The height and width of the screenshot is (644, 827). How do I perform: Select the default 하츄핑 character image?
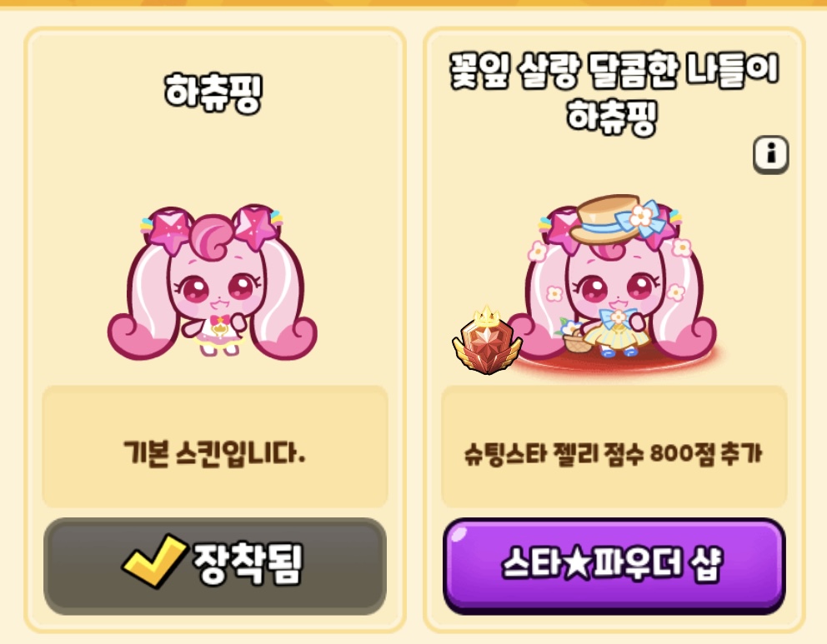[213, 282]
